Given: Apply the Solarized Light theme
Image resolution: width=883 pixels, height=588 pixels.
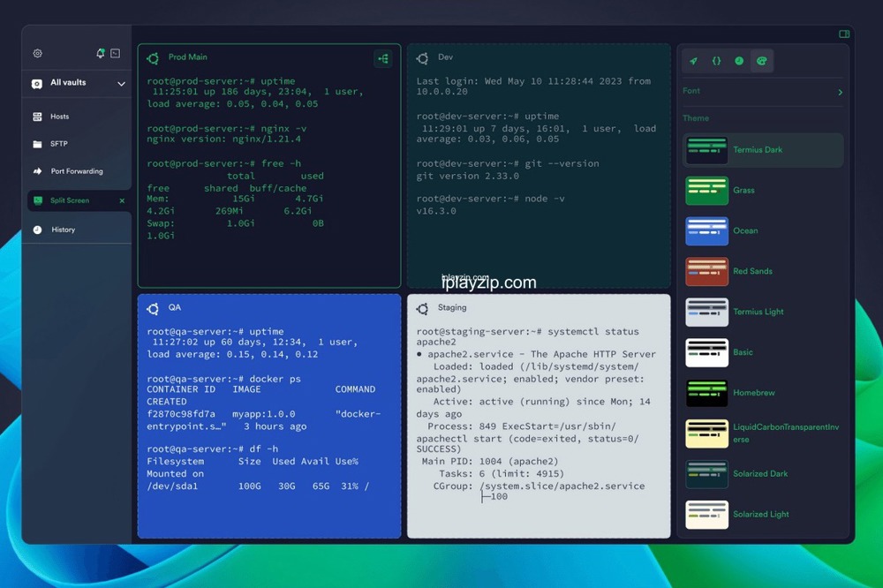Looking at the screenshot, I should [x=763, y=515].
